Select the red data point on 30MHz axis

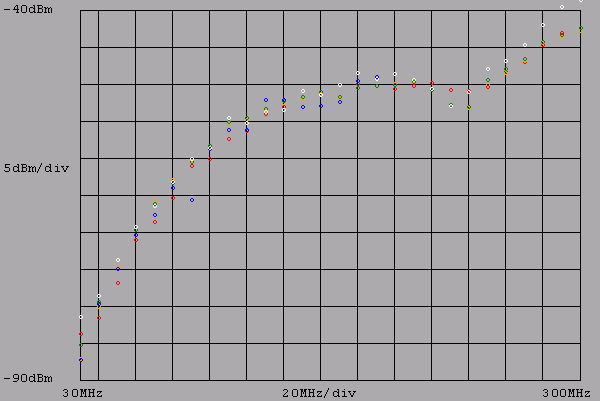81,334
